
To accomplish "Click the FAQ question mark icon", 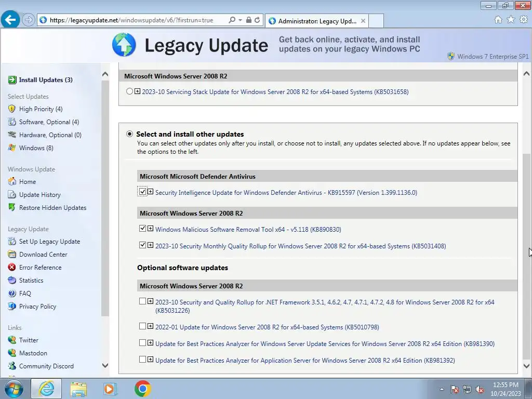I will [12, 293].
